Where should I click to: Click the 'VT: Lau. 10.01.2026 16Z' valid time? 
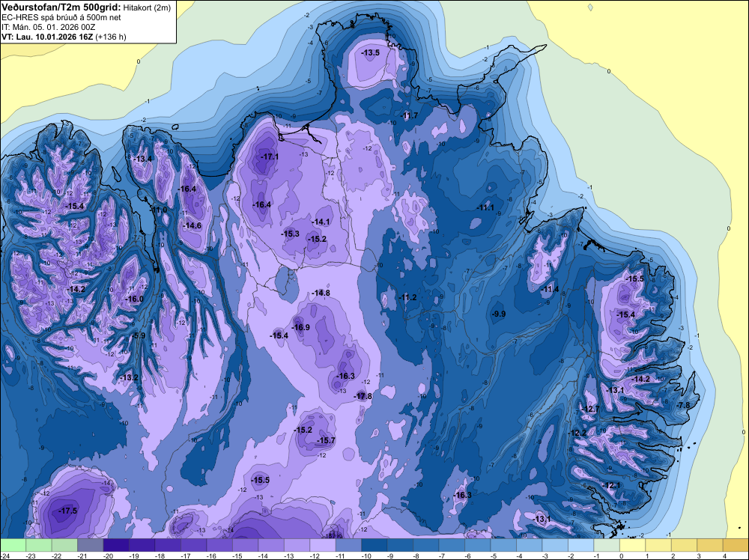[x=47, y=37]
